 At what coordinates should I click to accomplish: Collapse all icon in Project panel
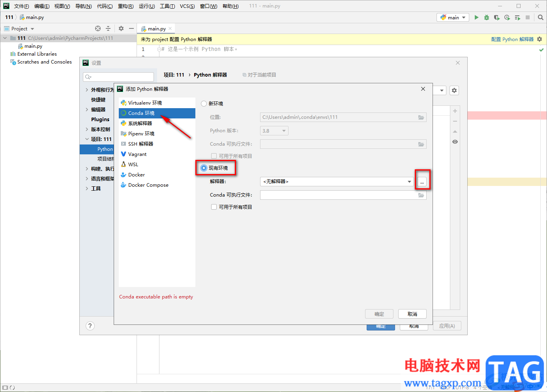(108, 28)
